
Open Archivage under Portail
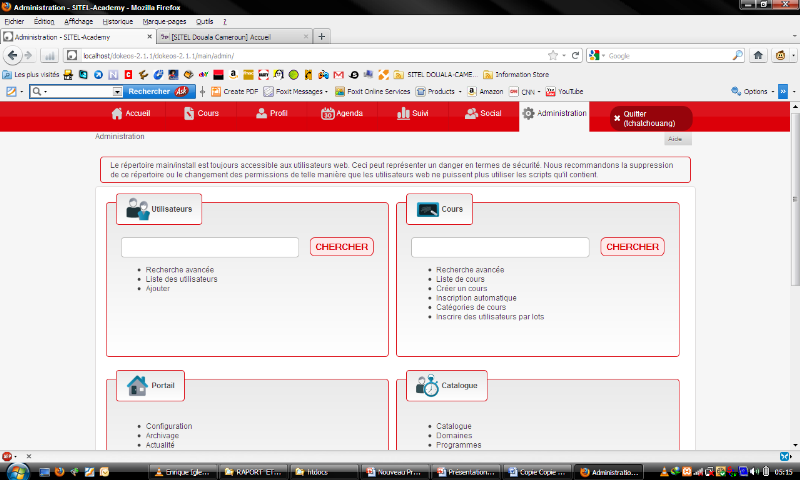click(162, 436)
